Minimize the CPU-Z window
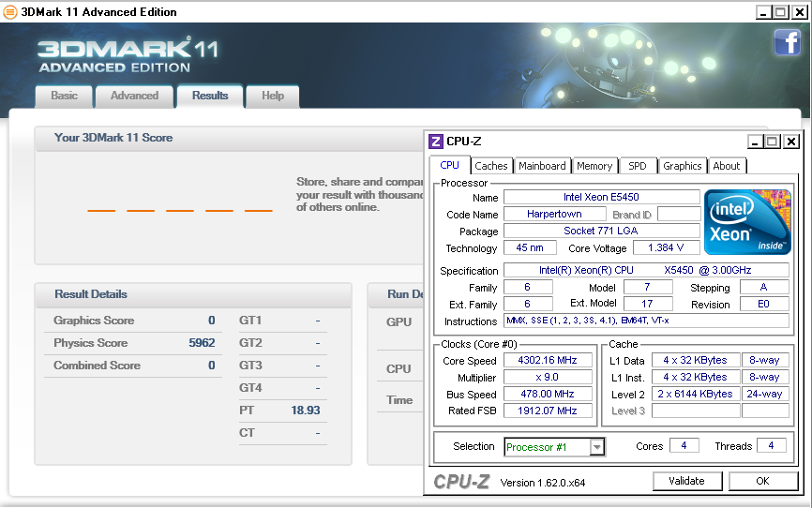 point(756,142)
